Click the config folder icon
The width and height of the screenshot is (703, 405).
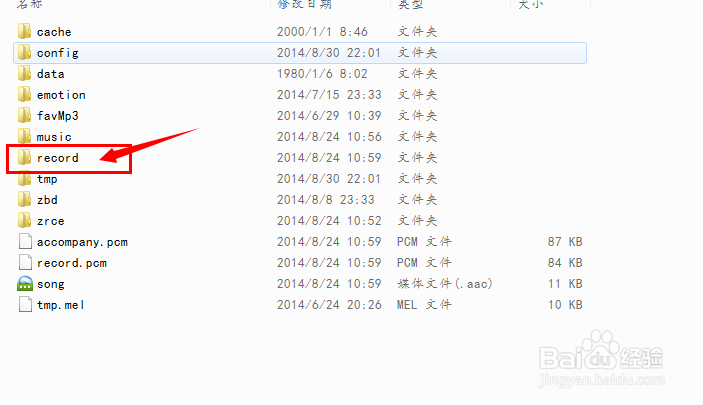pos(25,52)
